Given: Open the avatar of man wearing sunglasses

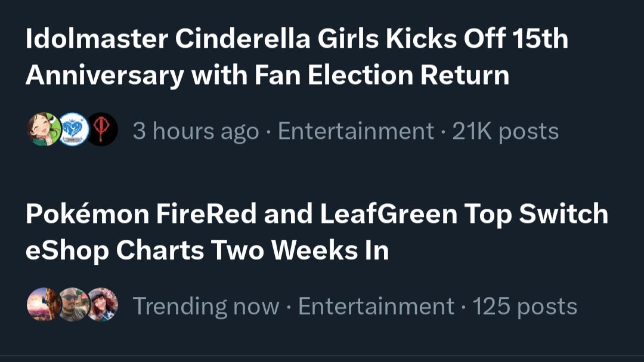Looking at the screenshot, I should 73,305.
